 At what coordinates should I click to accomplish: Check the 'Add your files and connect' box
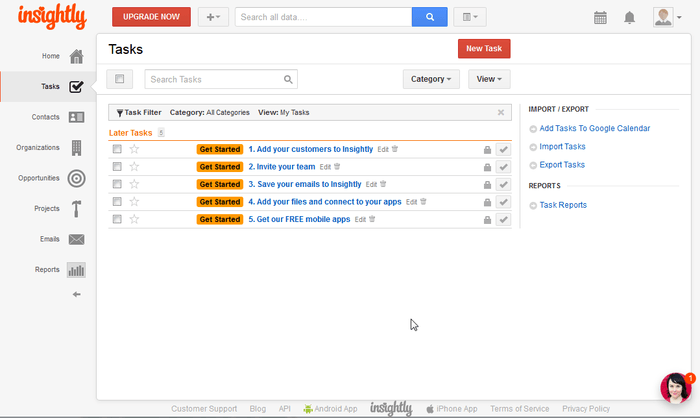(x=117, y=202)
